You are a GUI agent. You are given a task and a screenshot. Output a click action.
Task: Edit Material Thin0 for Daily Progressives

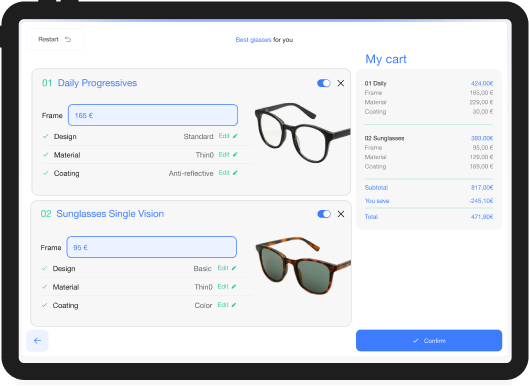click(x=228, y=155)
